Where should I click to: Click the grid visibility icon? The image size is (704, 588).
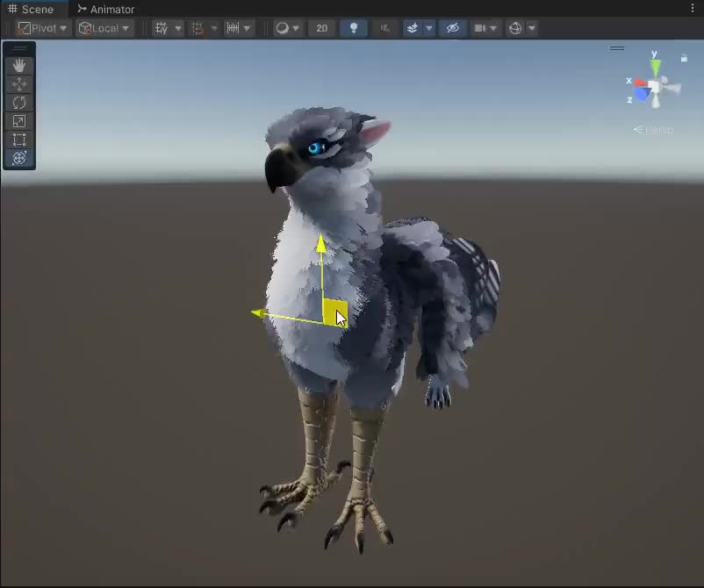tap(162, 28)
